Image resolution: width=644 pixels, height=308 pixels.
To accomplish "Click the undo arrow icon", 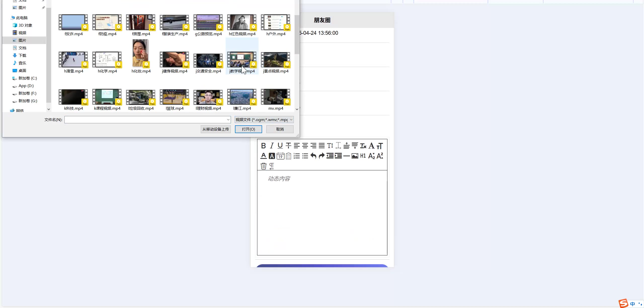I will click(313, 156).
